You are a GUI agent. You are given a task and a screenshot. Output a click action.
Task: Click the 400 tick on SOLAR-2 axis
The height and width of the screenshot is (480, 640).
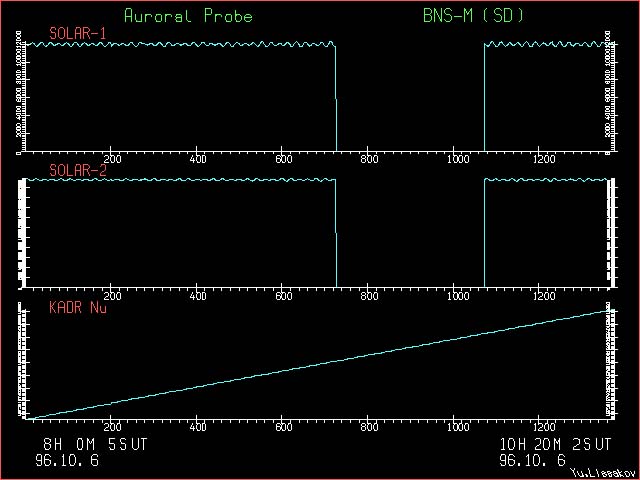(198, 296)
